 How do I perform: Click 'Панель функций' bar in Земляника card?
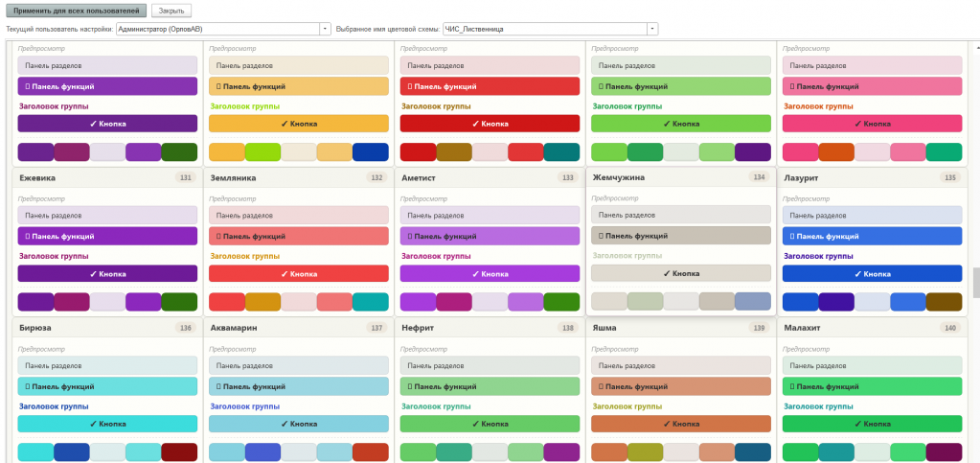point(299,237)
